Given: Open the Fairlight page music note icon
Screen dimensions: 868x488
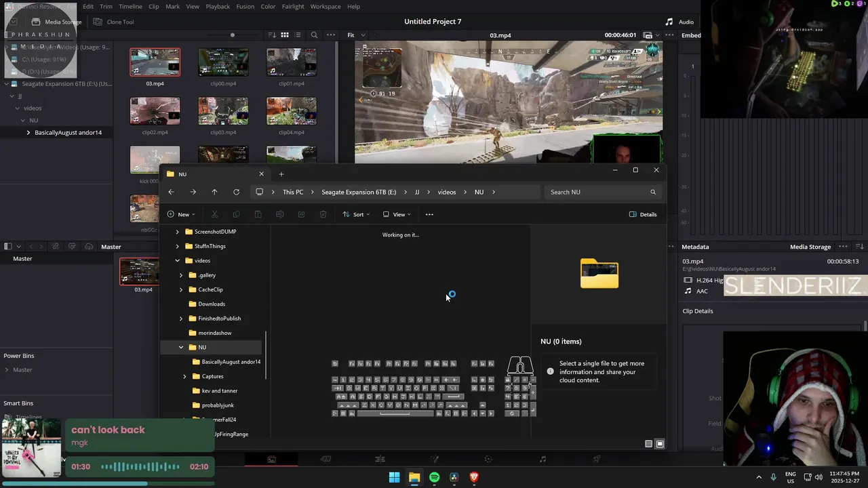Looking at the screenshot, I should [542, 459].
